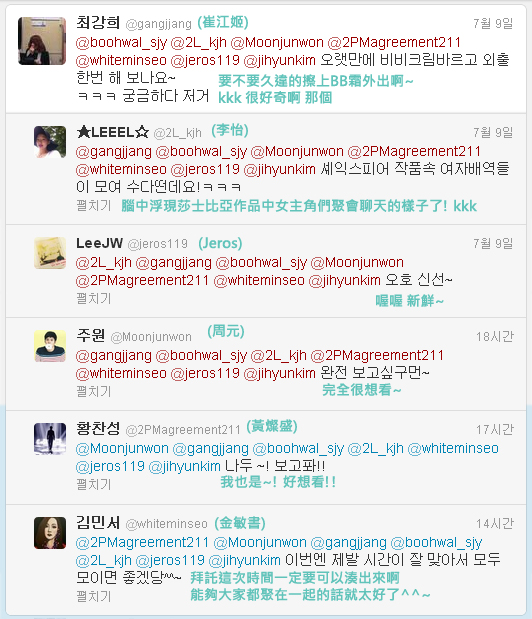532x619 pixels.
Task: Open the 황찬성 display name link
Action: [x=98, y=428]
